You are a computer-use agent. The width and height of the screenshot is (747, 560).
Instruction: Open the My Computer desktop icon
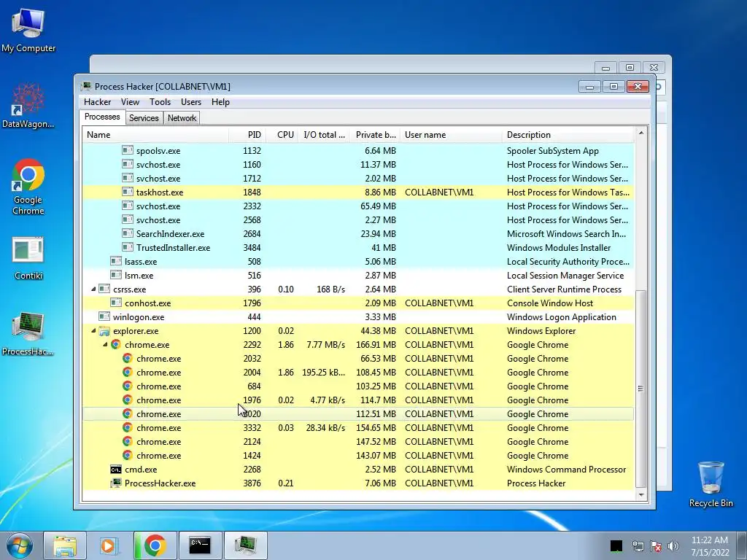(x=28, y=31)
